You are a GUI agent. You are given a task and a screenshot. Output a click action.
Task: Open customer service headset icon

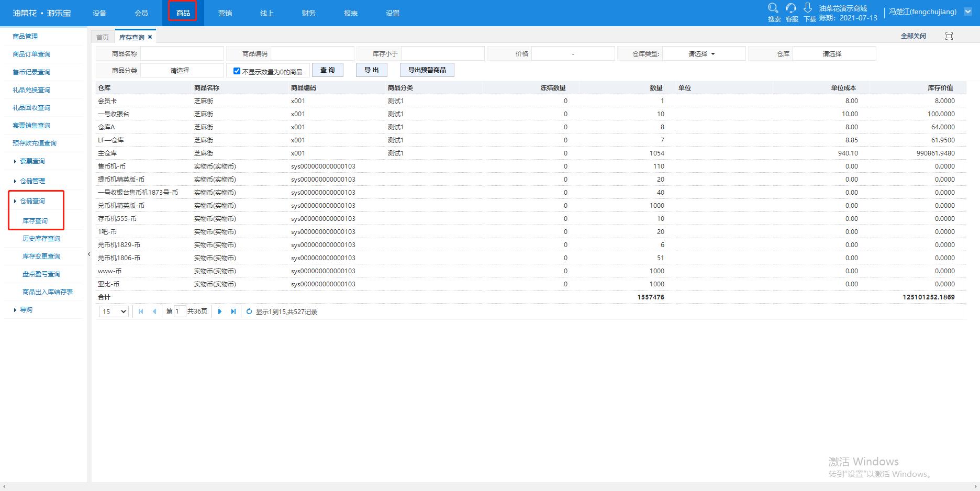pos(791,8)
